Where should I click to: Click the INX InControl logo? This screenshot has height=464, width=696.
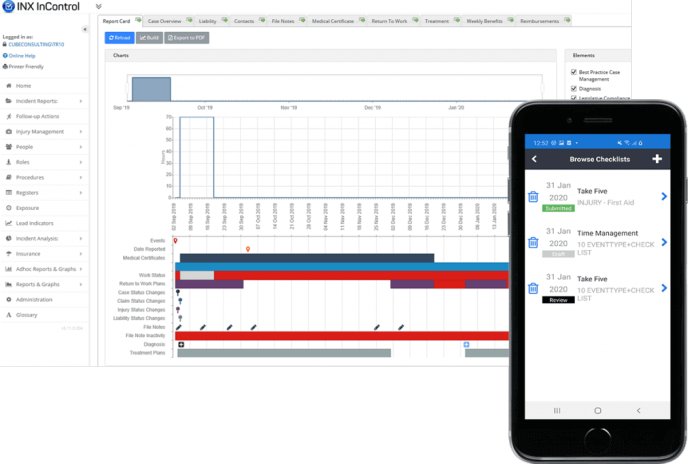[42, 7]
